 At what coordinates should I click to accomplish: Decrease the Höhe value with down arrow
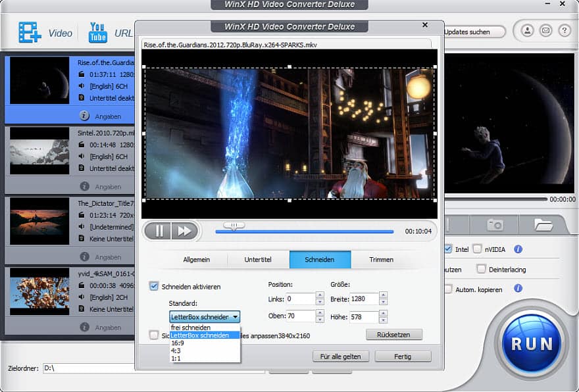point(383,320)
